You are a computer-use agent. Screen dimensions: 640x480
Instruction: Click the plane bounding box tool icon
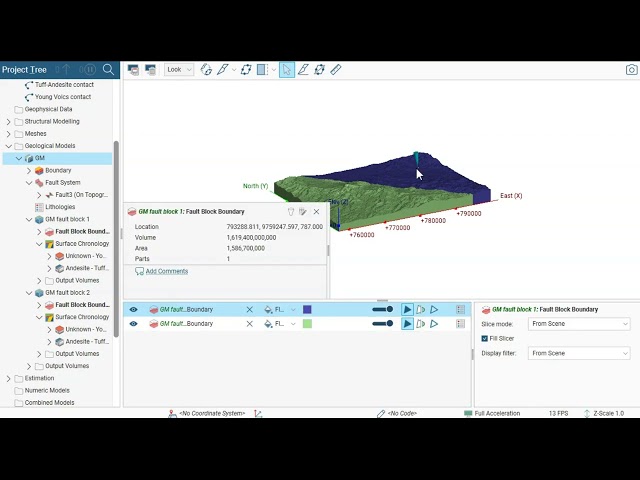[246, 70]
